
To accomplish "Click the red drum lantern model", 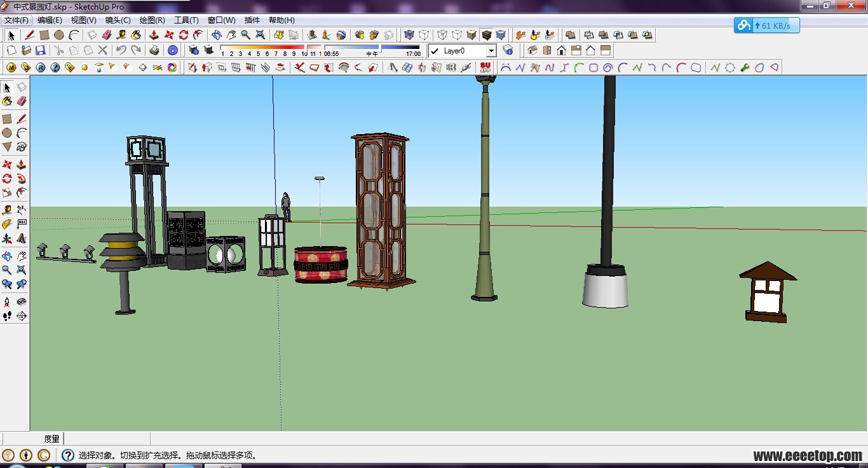I will (320, 265).
